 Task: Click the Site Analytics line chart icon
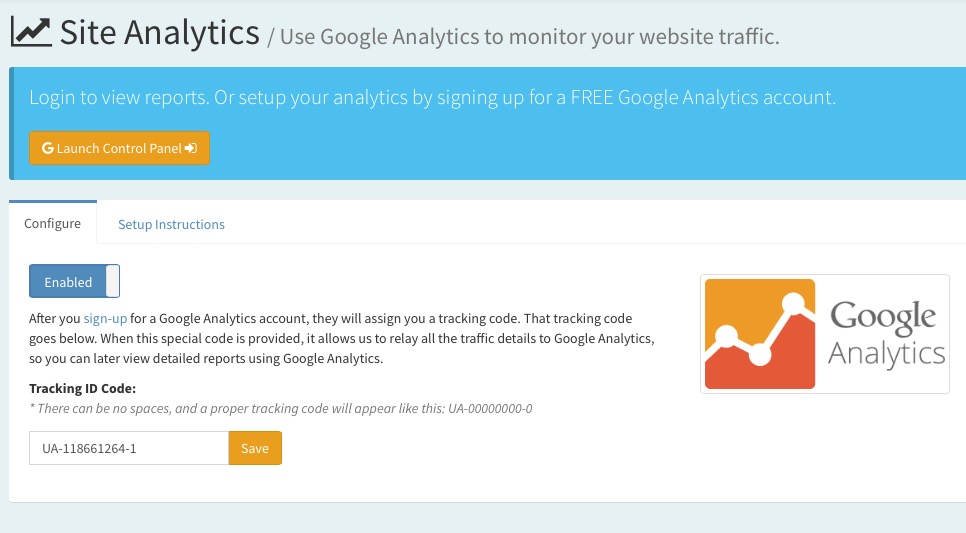(x=30, y=33)
